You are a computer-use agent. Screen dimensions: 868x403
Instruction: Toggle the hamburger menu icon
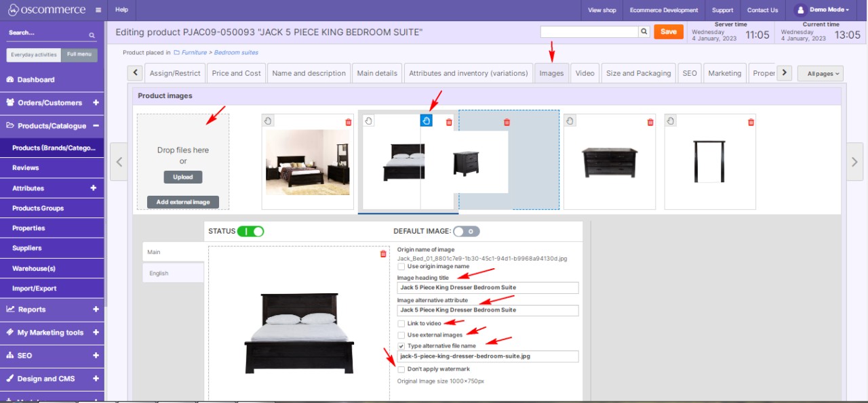click(x=98, y=10)
